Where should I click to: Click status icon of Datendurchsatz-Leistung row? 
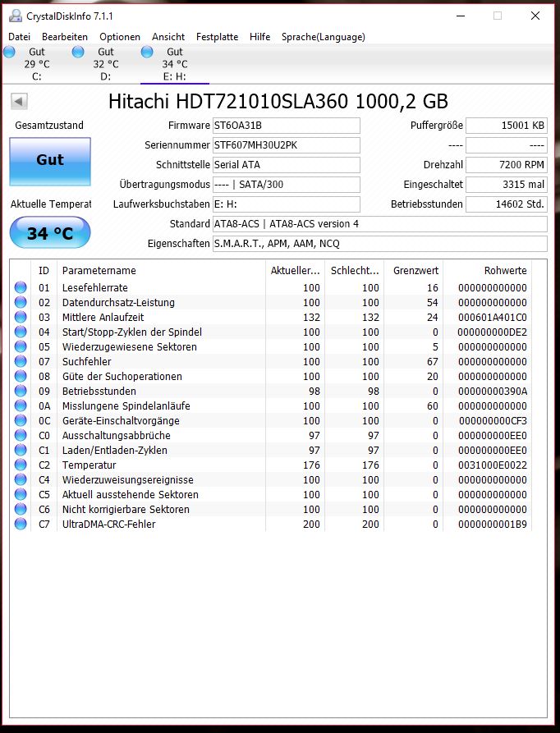(x=21, y=302)
